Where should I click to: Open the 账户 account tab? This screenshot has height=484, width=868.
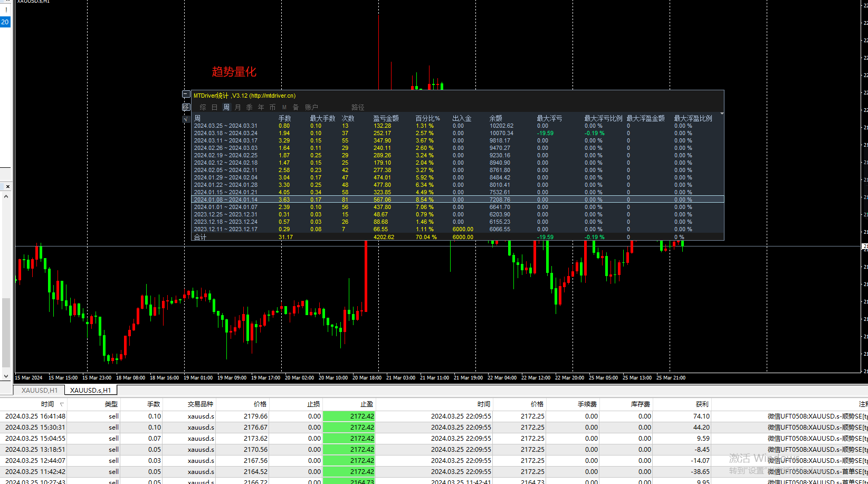[312, 107]
